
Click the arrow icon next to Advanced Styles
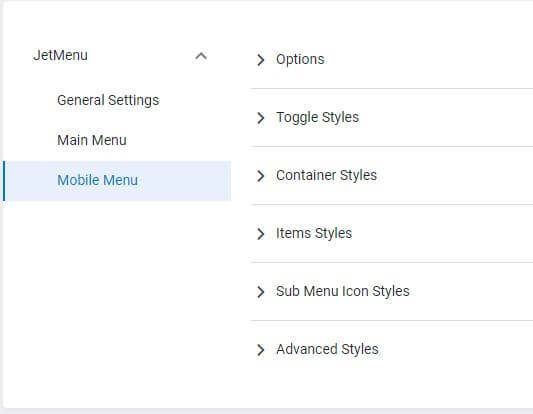pyautogui.click(x=261, y=349)
